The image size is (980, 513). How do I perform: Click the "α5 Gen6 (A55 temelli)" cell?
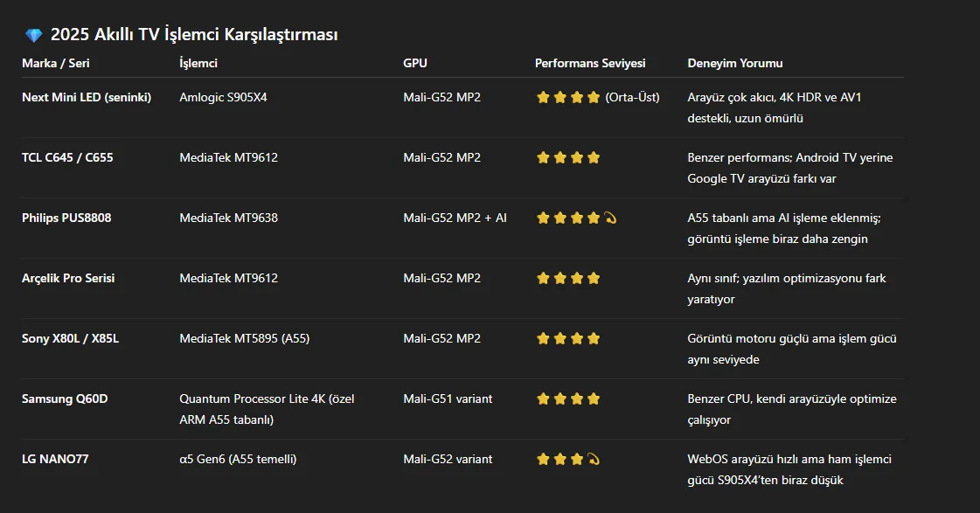[238, 459]
